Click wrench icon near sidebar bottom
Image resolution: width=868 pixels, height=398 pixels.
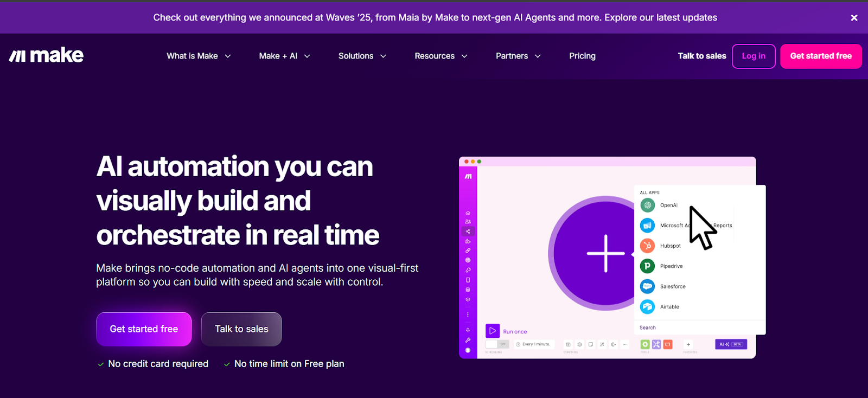[x=468, y=340]
